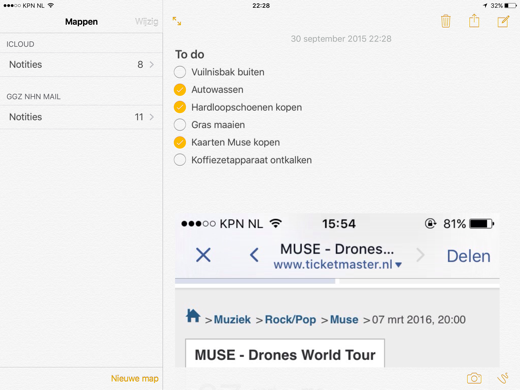Uncheck Hardloopschoenen kopen
Image resolution: width=520 pixels, height=390 pixels.
(180, 107)
